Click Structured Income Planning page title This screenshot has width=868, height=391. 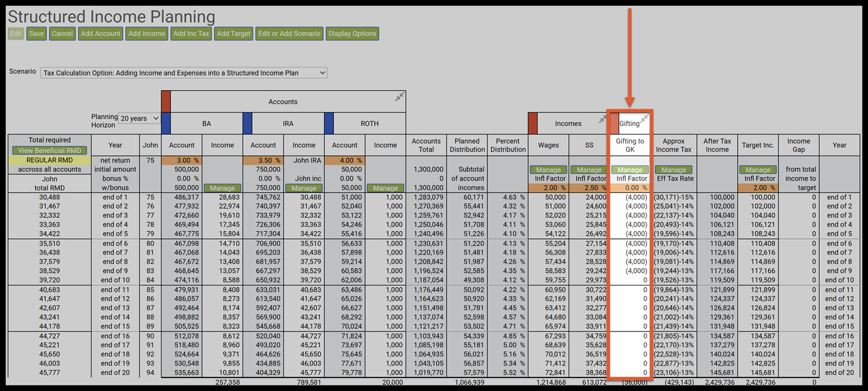[x=112, y=16]
